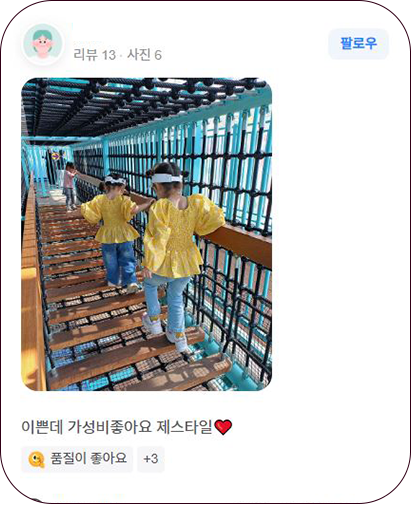Select the 품질이 좋아요 tag chip
Image resolution: width=412 pixels, height=505 pixels.
[x=77, y=459]
